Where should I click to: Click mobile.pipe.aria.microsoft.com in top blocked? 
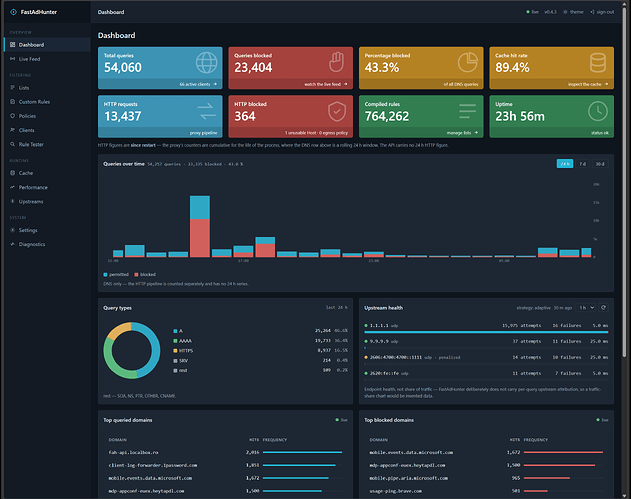click(x=408, y=478)
